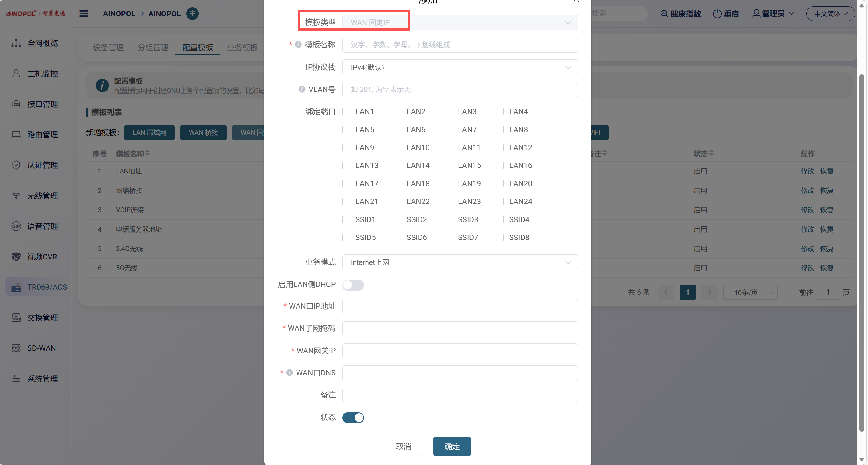Expand the IP协议栈 dropdown
Image resolution: width=868 pixels, height=465 pixels.
tap(460, 67)
